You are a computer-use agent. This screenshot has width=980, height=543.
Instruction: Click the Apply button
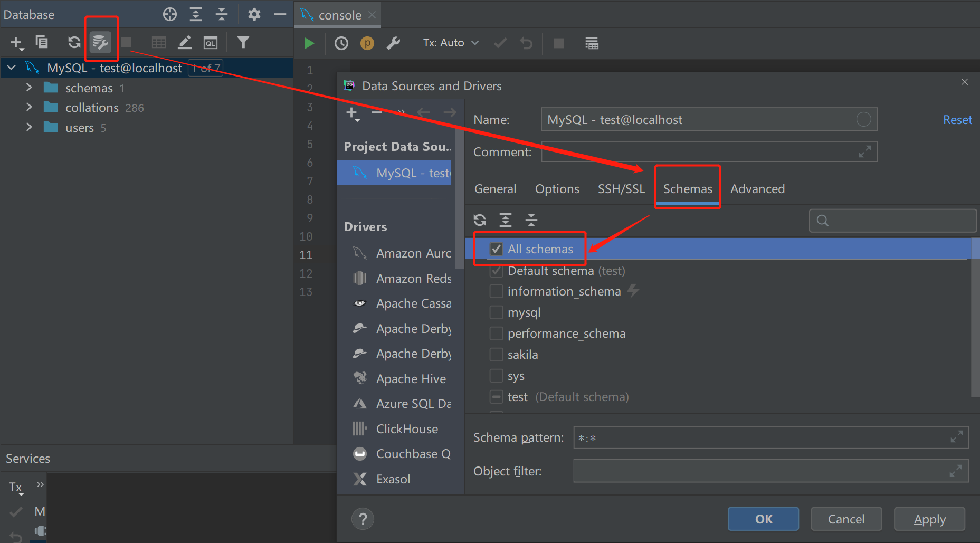(x=929, y=519)
